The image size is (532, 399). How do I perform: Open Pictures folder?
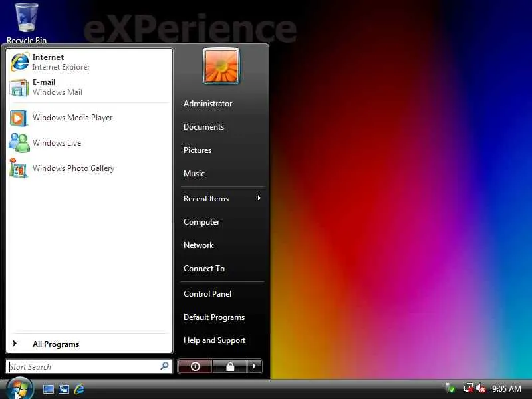(198, 150)
